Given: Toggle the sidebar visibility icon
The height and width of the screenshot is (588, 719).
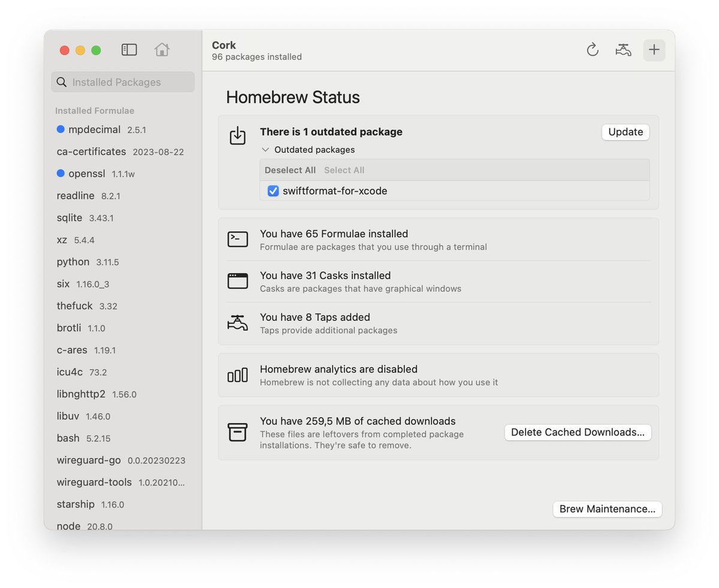Looking at the screenshot, I should [x=129, y=50].
